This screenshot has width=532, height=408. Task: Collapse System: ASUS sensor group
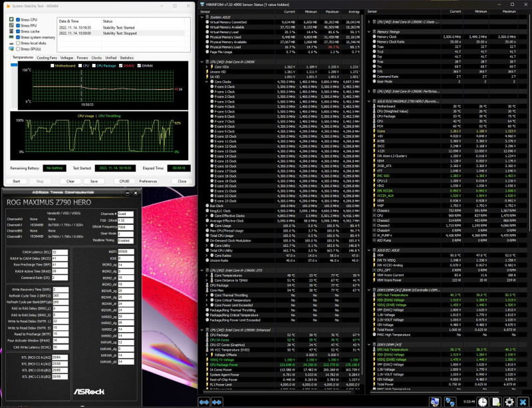click(203, 17)
